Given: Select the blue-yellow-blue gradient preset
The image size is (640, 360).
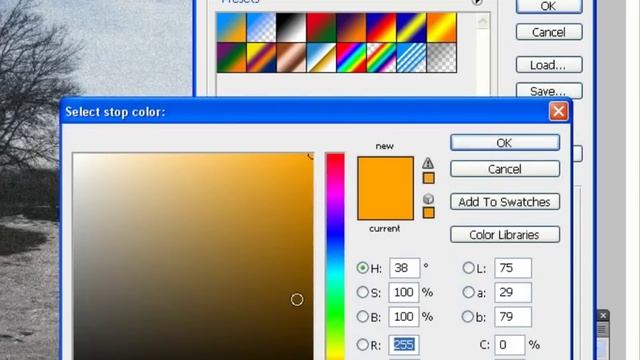Looking at the screenshot, I should 411,28.
